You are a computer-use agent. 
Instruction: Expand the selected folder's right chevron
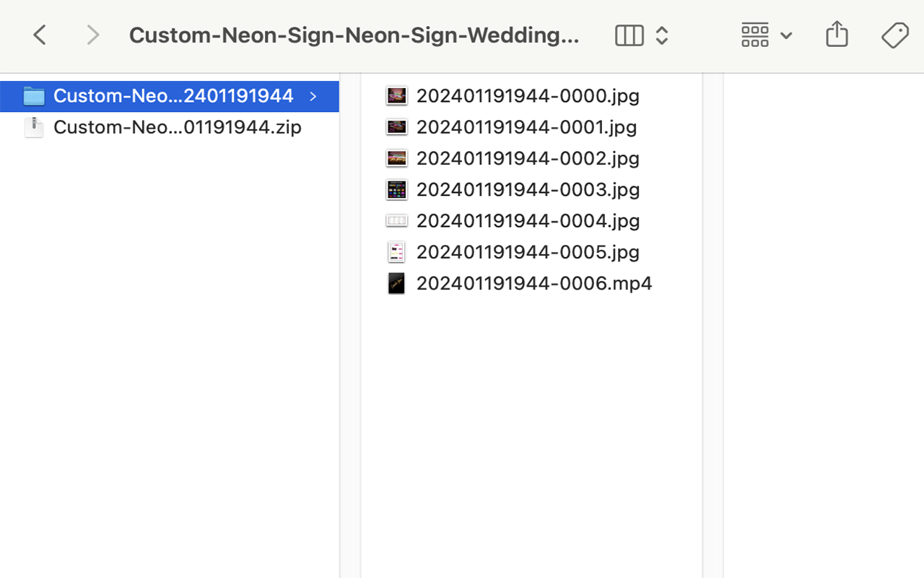(313, 96)
